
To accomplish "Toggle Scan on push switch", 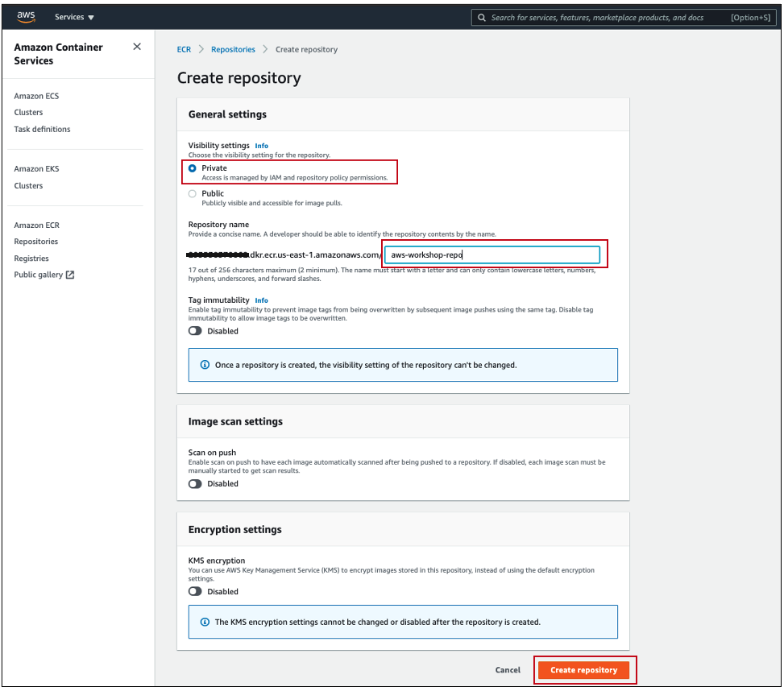I will coord(195,484).
